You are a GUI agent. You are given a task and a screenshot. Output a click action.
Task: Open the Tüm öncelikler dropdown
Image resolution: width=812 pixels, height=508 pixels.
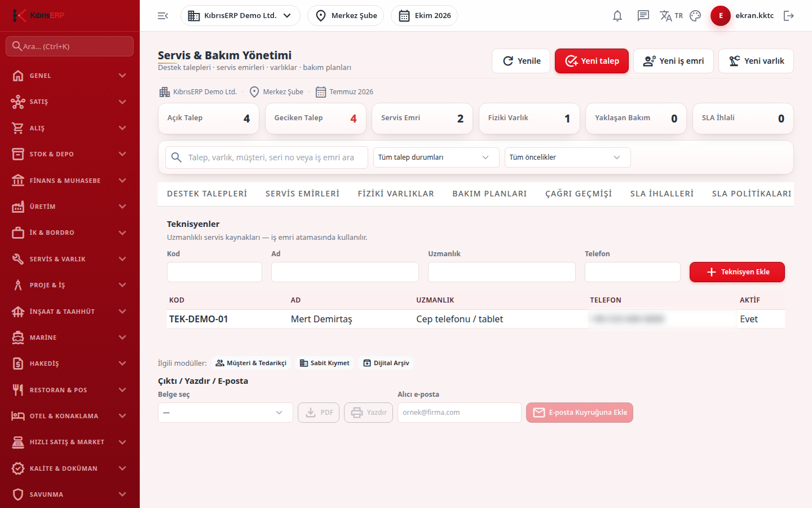coord(568,157)
